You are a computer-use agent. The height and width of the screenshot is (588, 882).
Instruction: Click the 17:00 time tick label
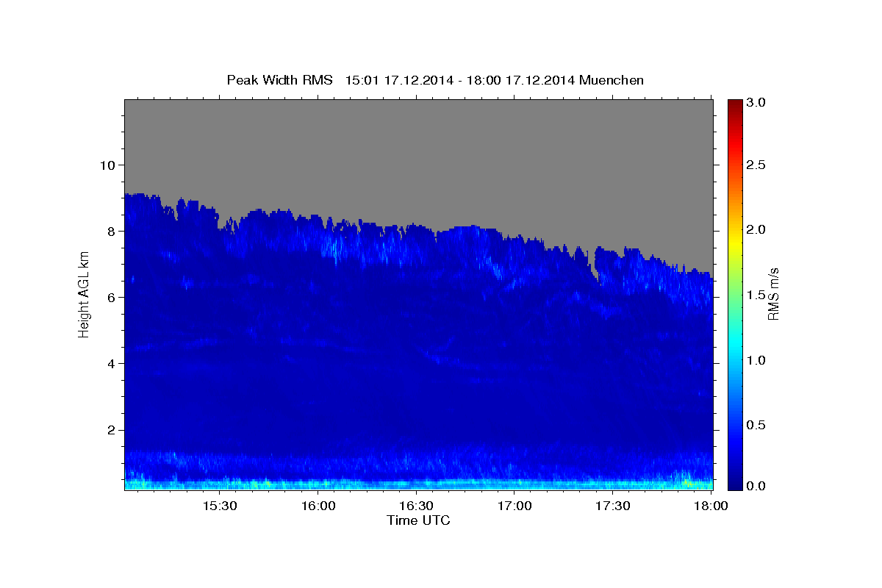pos(514,506)
